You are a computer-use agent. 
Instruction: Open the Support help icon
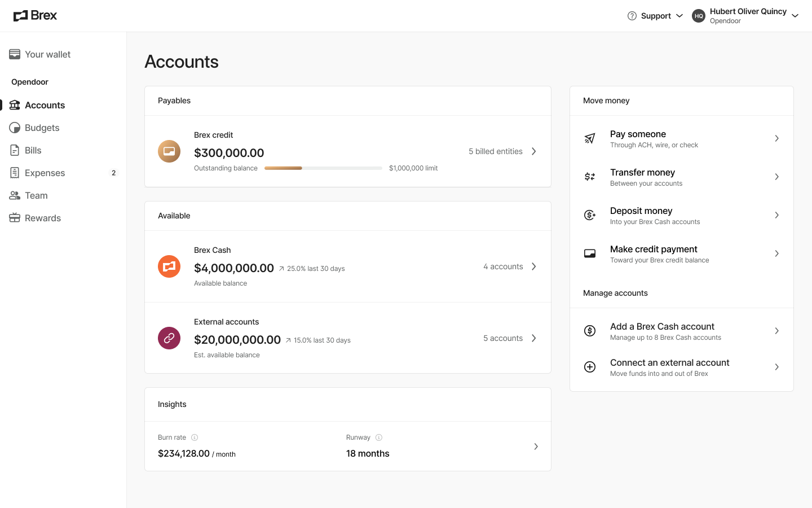[632, 16]
